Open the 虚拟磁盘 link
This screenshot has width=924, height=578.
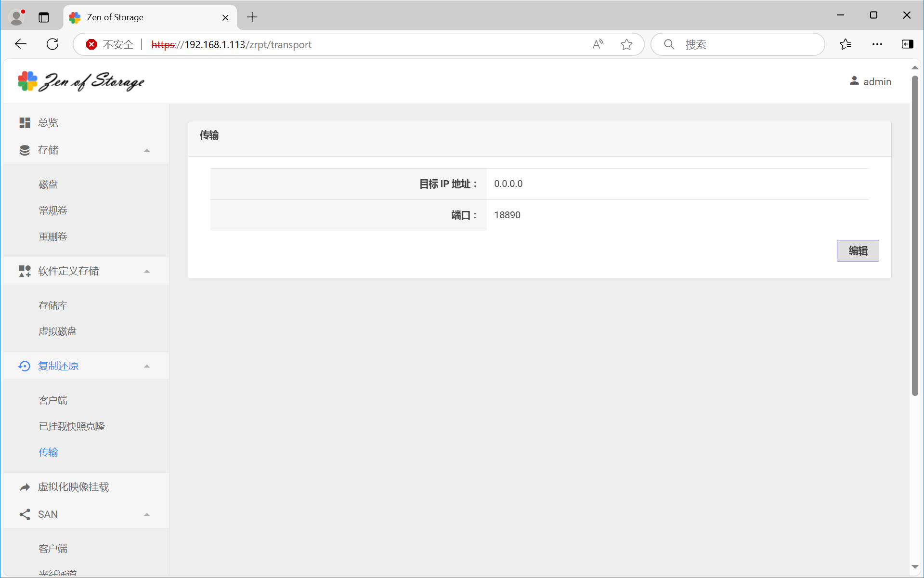(57, 331)
